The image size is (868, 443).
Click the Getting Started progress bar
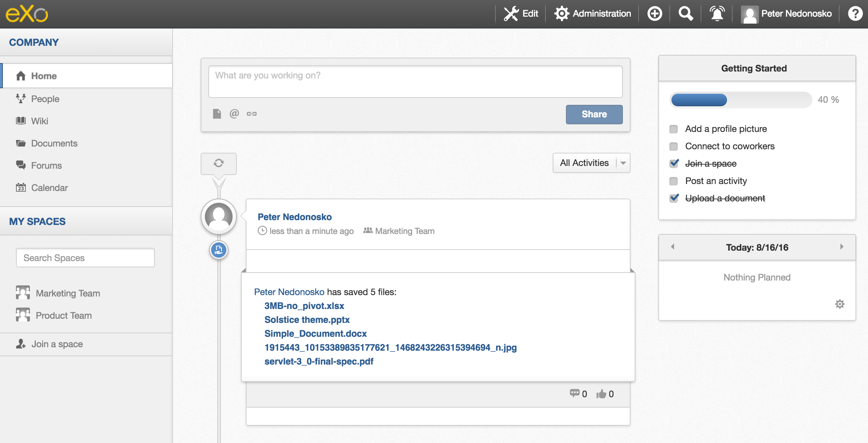tap(740, 100)
